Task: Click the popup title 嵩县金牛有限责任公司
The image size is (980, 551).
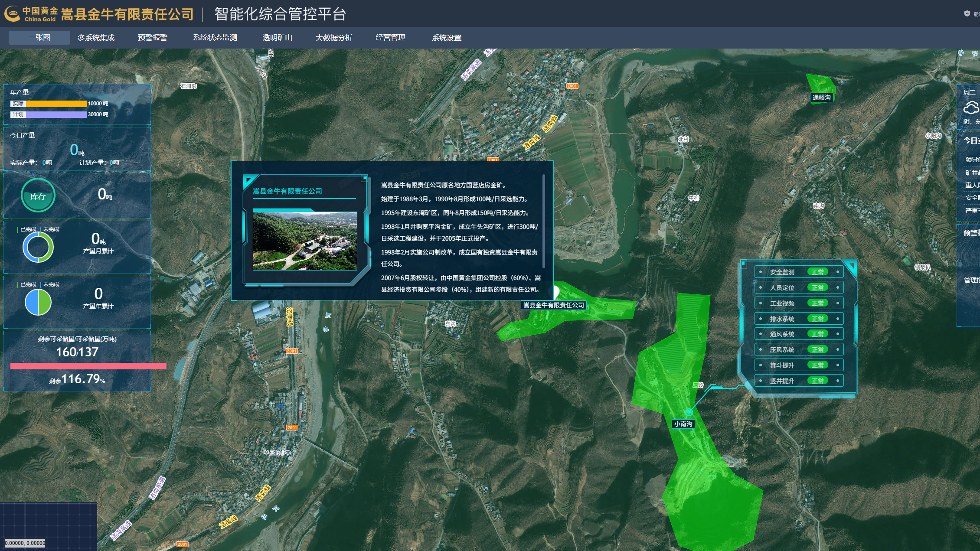Action: click(x=287, y=191)
